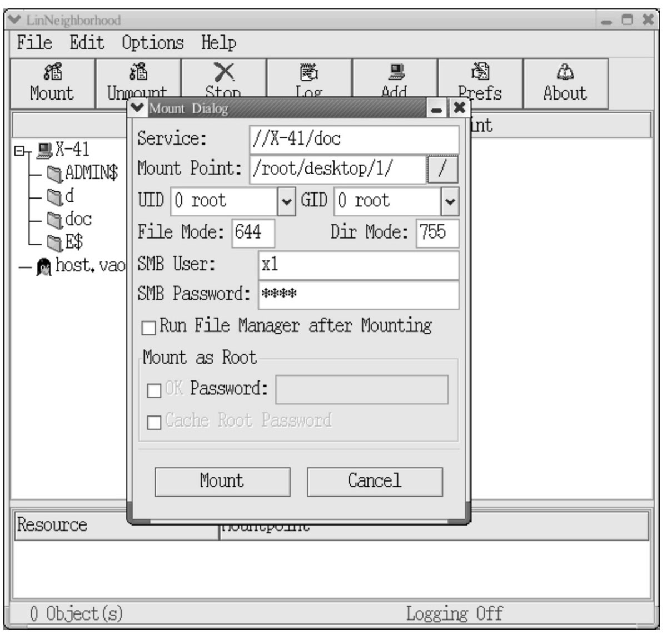Collapse the X-41 tree node
The width and height of the screenshot is (667, 644).
pos(21,151)
